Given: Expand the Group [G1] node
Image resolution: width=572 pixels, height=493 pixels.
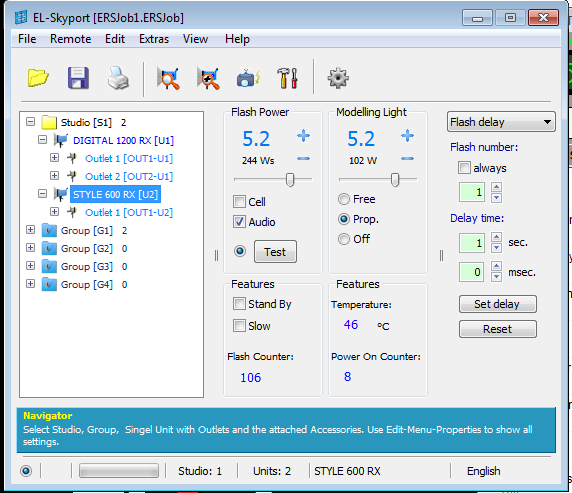Looking at the screenshot, I should [x=31, y=230].
